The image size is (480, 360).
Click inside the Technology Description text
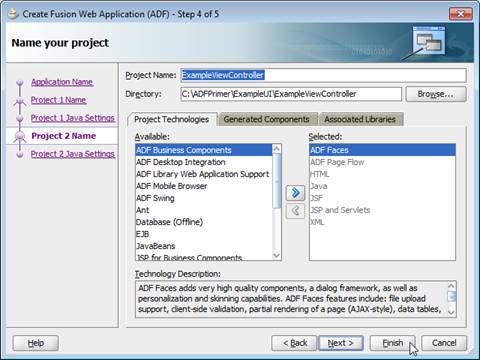pos(291,299)
